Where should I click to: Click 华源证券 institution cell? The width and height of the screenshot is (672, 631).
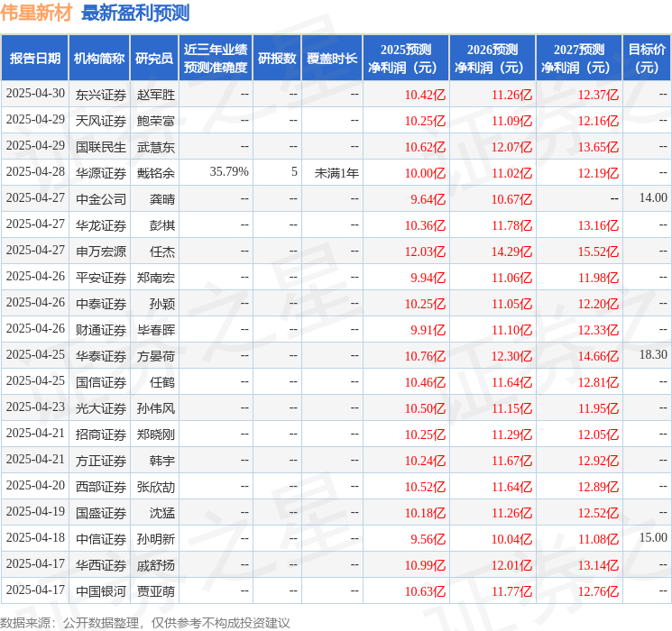pos(101,173)
